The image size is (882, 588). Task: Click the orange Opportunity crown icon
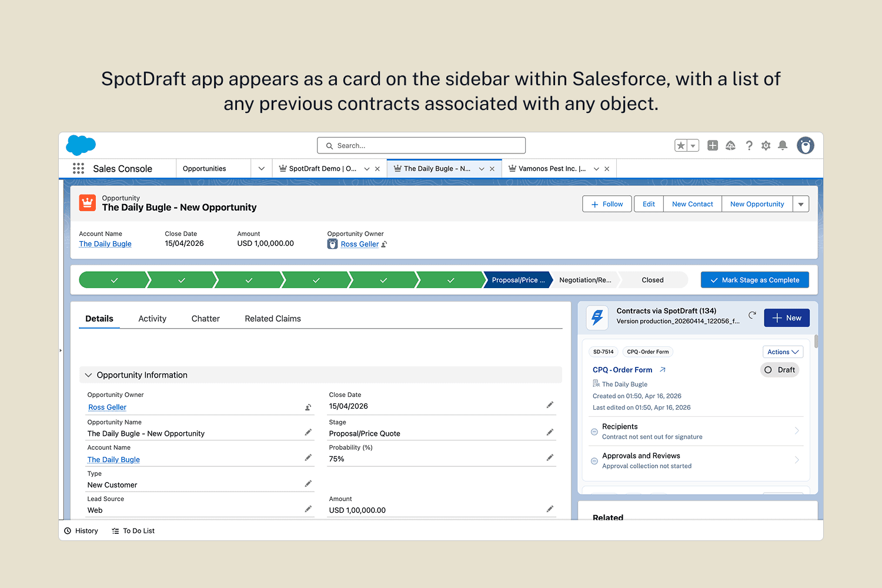coord(88,203)
